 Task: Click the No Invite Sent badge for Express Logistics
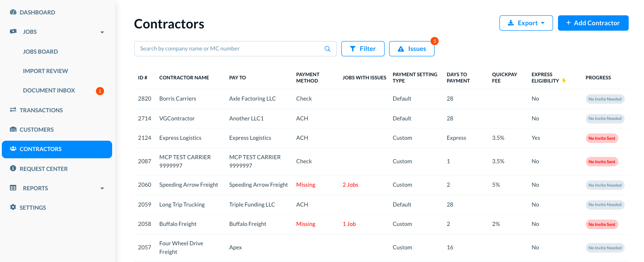pyautogui.click(x=602, y=138)
